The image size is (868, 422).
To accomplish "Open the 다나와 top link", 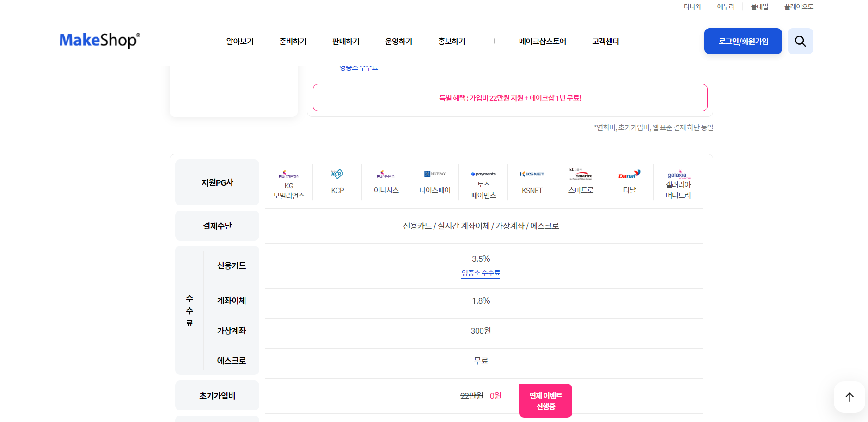I will tap(692, 6).
